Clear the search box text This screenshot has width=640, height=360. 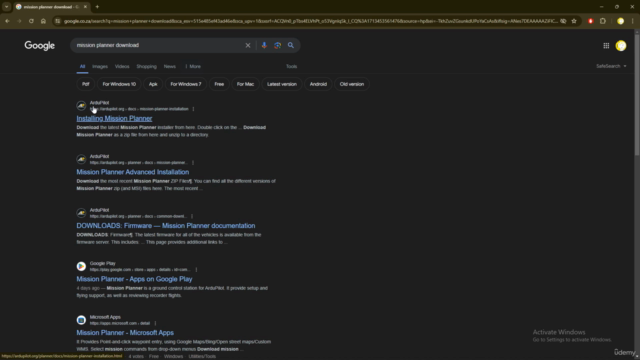[248, 45]
